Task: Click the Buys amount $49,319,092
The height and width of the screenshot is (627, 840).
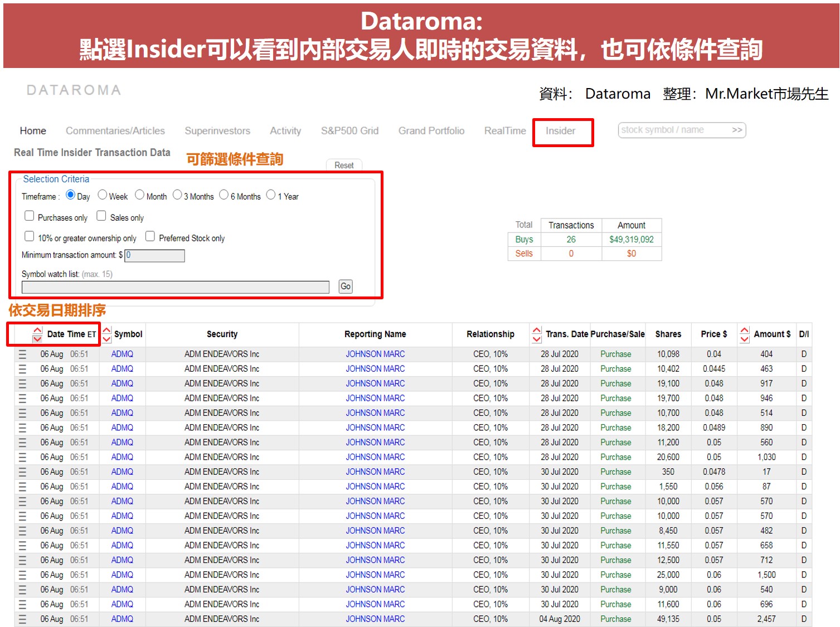Action: 632,240
